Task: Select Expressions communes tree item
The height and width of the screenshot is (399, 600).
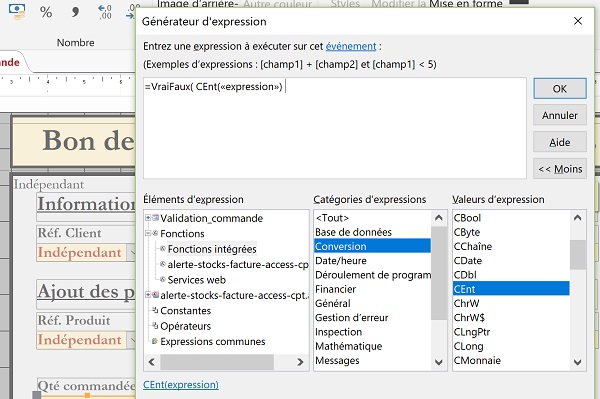Action: (212, 341)
